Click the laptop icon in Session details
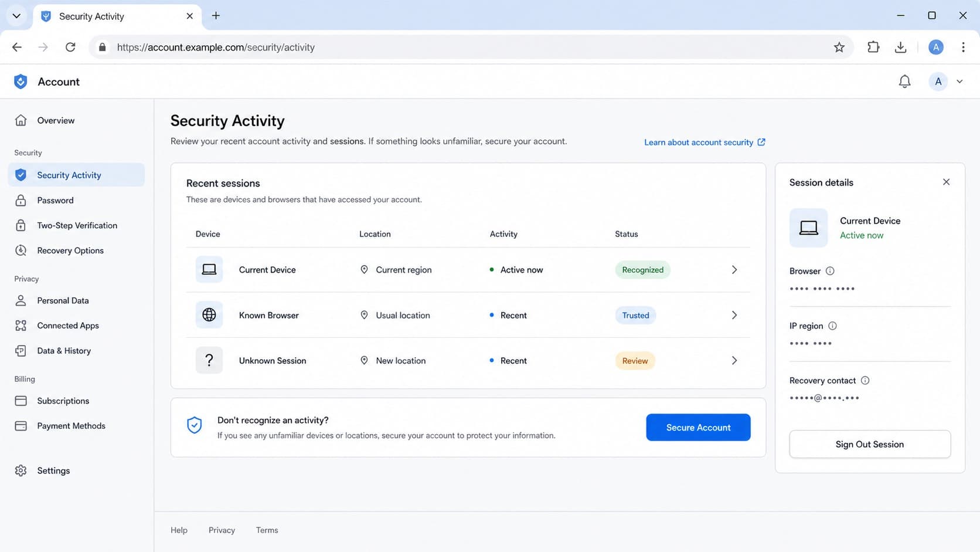The height and width of the screenshot is (552, 980). click(809, 228)
